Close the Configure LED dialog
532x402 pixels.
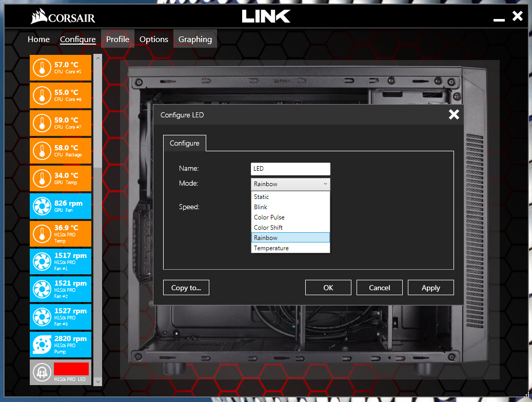point(454,115)
